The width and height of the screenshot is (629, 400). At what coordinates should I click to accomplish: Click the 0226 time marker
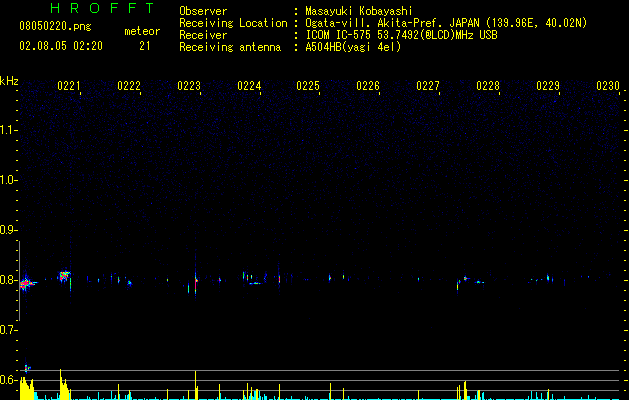(368, 86)
